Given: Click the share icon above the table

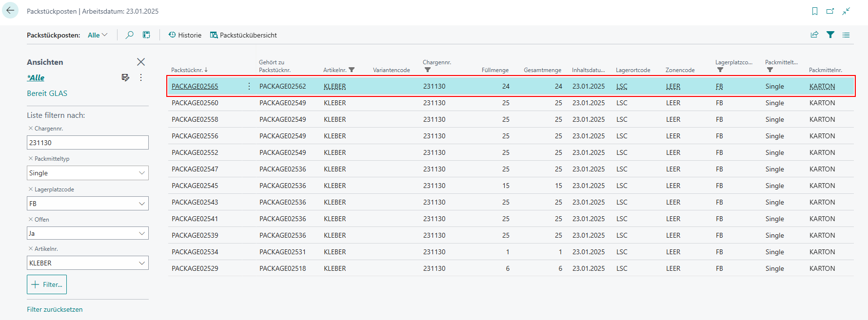Looking at the screenshot, I should click(814, 35).
